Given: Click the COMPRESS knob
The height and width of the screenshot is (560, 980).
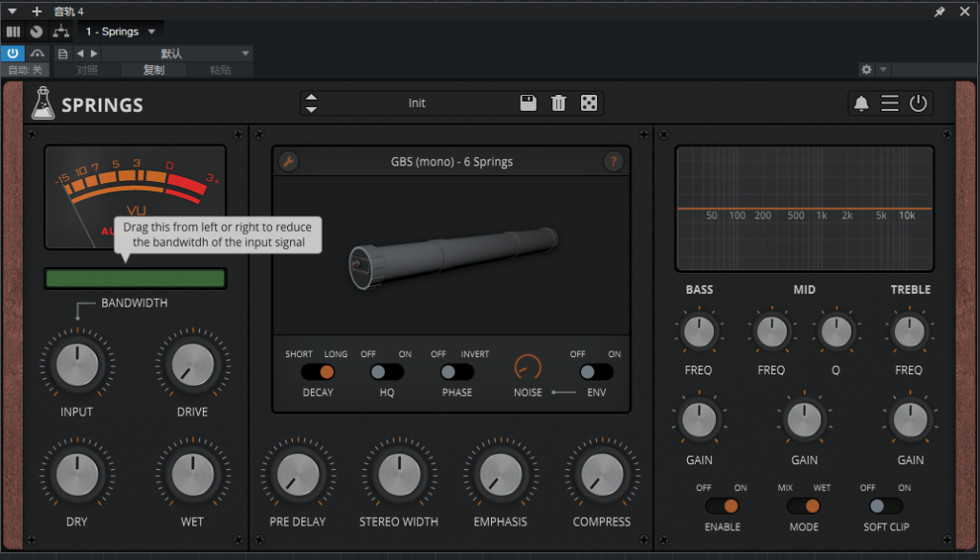Looking at the screenshot, I should (x=603, y=475).
